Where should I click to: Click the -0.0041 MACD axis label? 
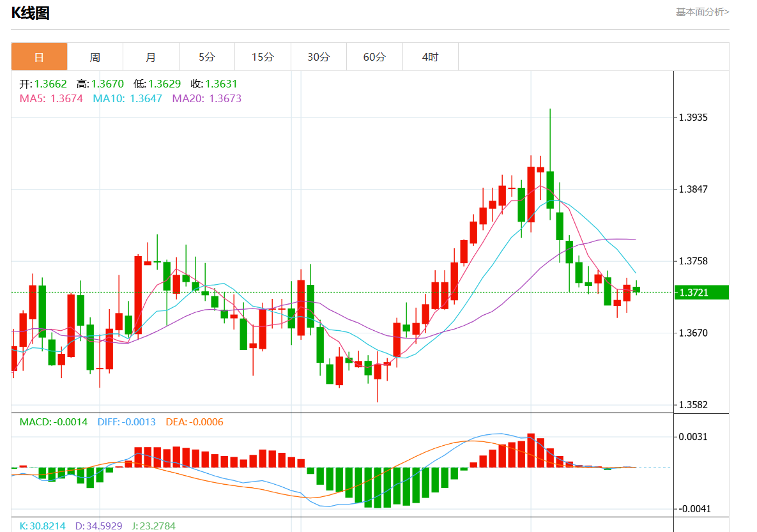tap(695, 509)
